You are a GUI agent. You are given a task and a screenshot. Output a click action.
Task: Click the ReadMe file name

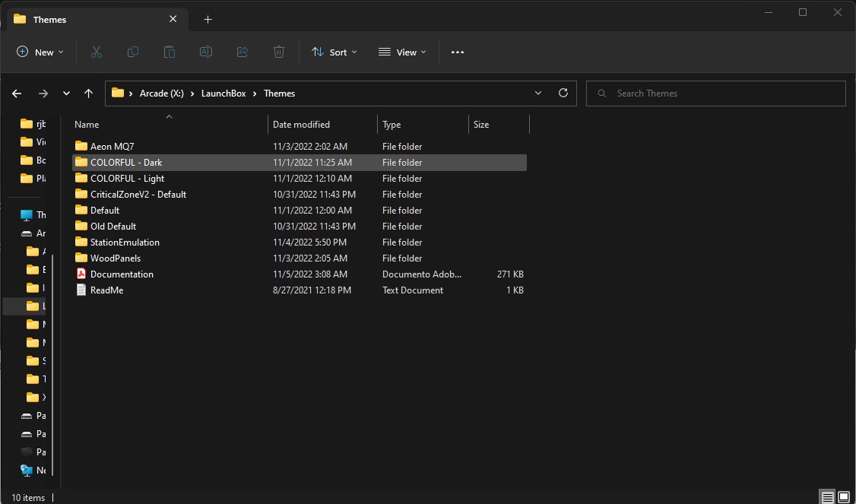(106, 290)
